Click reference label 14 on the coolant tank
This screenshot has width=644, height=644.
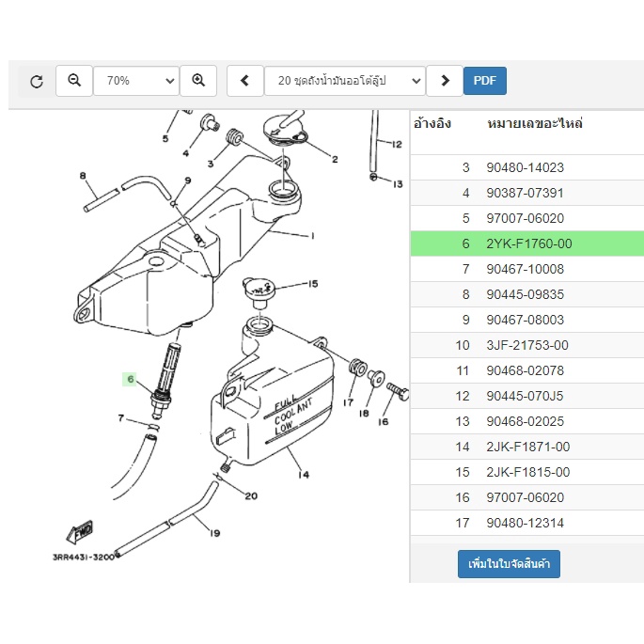(x=304, y=475)
